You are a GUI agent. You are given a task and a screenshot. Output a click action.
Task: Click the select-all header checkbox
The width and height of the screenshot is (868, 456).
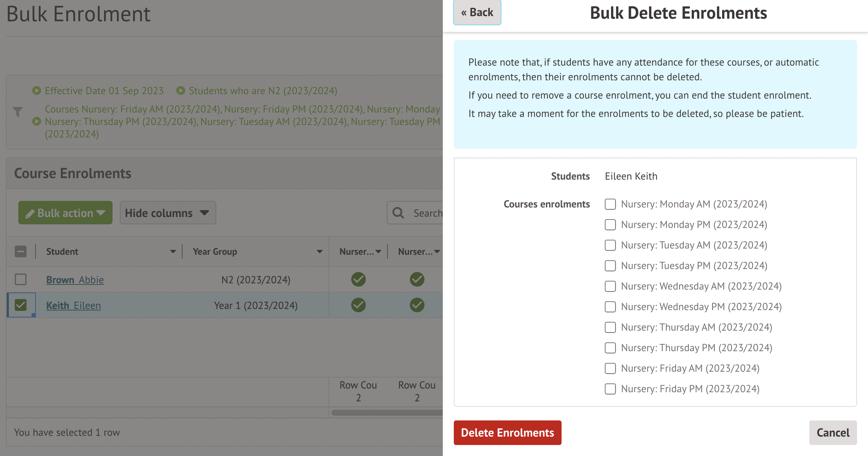coord(21,251)
